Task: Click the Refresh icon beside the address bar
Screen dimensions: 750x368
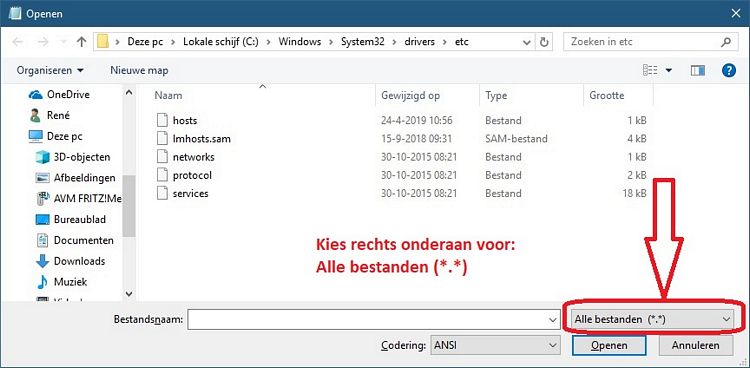Action: 544,42
